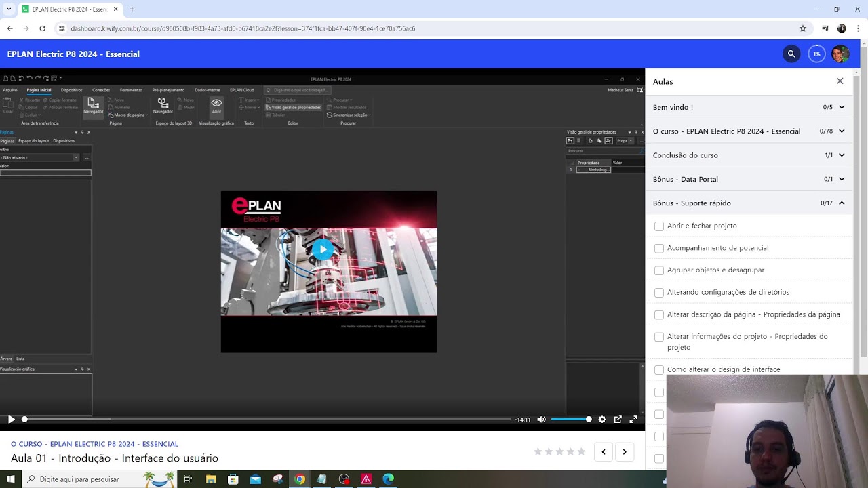
Task: Open the Chrome three-dot menu
Action: [858, 28]
